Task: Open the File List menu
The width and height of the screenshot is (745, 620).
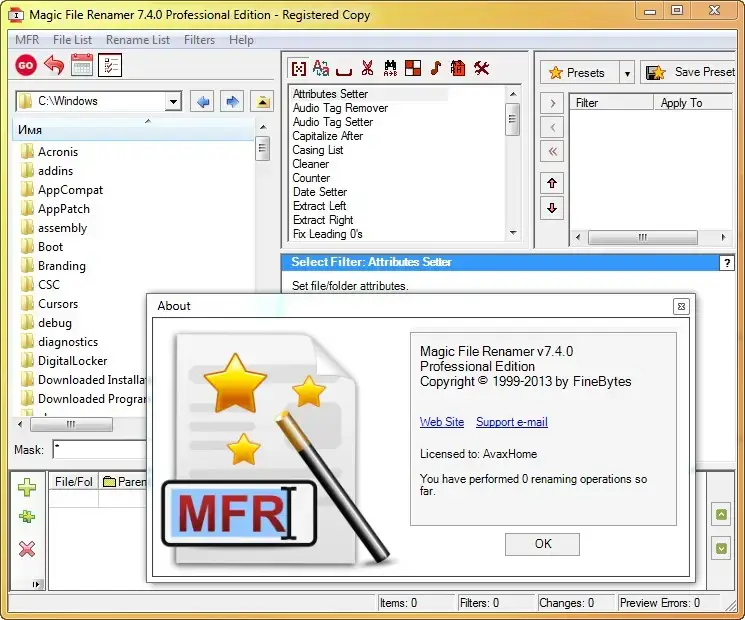Action: (x=72, y=40)
